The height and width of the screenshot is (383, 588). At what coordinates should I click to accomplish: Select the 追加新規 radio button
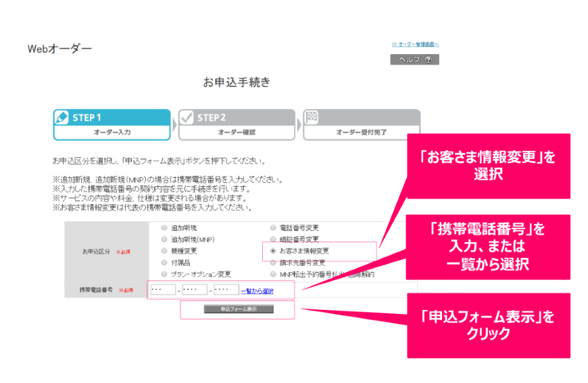[x=164, y=227]
